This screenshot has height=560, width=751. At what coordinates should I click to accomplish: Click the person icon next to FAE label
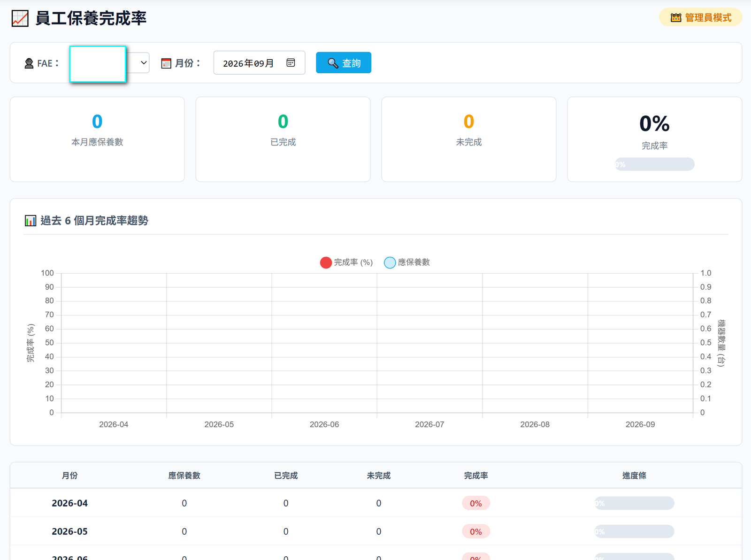pos(29,63)
